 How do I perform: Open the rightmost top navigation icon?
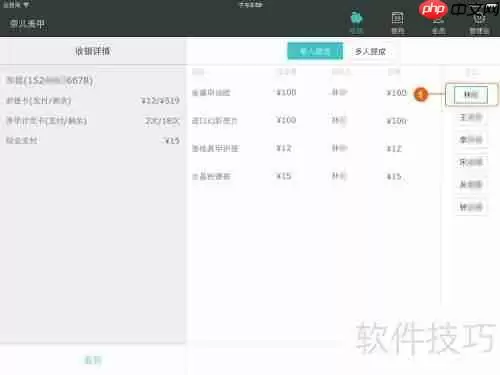tap(479, 23)
